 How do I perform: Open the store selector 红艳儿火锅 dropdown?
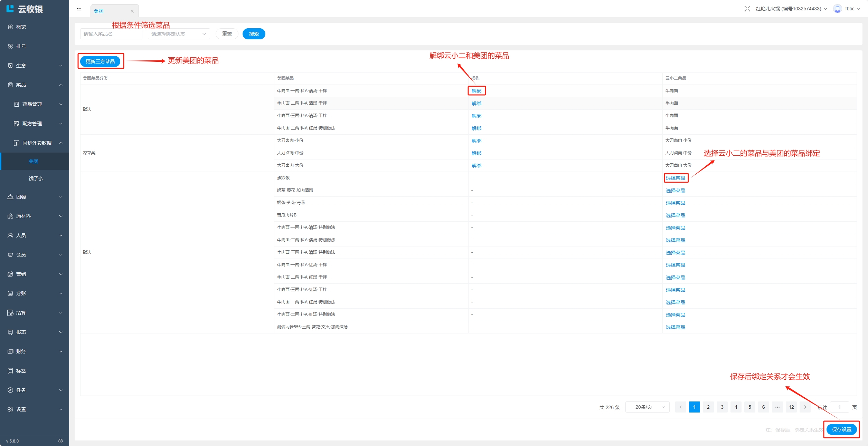coord(791,9)
